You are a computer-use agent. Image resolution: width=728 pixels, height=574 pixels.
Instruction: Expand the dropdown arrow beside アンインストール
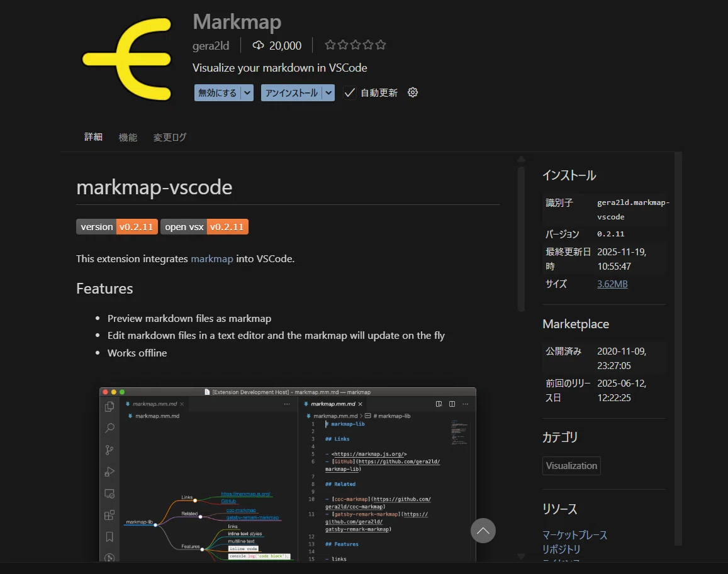pyautogui.click(x=328, y=93)
